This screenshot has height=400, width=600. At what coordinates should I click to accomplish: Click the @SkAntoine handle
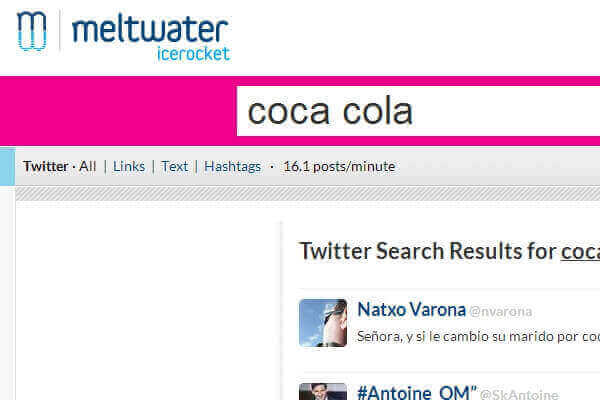(519, 394)
